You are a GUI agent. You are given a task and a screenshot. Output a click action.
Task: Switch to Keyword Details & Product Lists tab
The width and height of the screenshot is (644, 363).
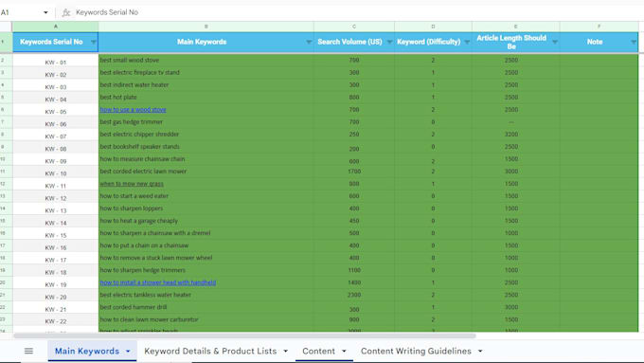coord(210,351)
